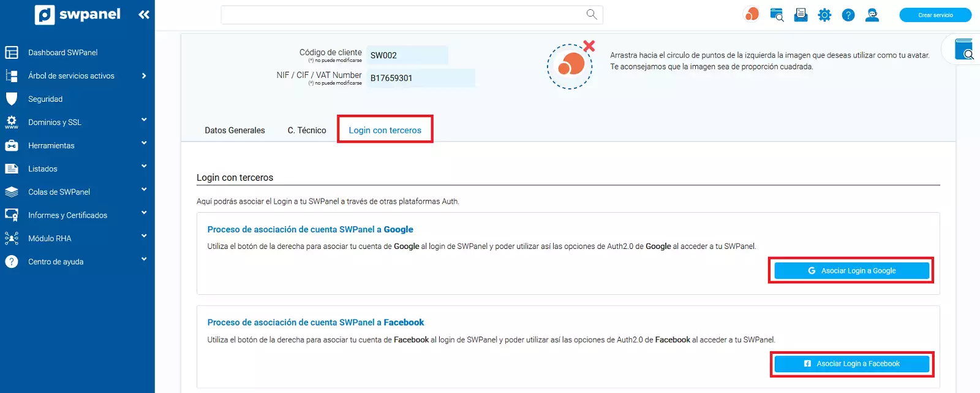Switch to the C. Técnico tab
The height and width of the screenshot is (393, 980).
click(307, 131)
